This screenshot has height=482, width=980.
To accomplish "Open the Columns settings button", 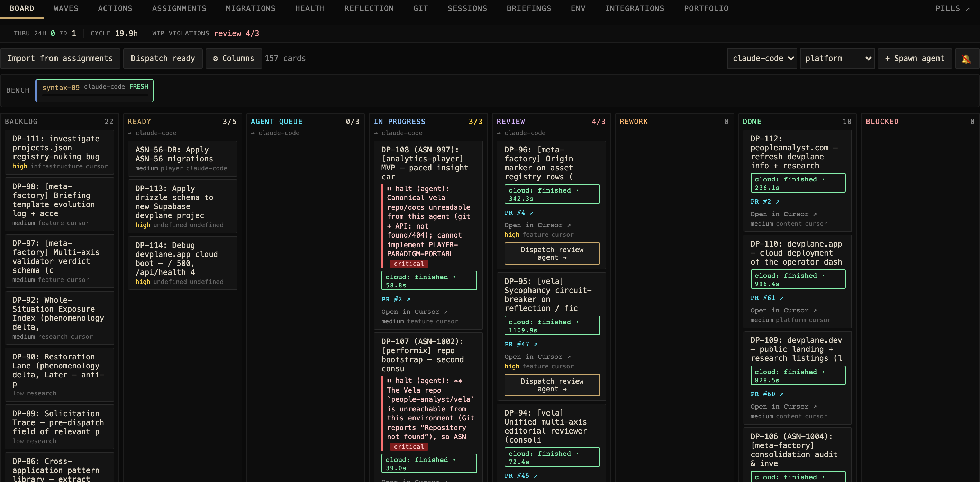I will (234, 59).
